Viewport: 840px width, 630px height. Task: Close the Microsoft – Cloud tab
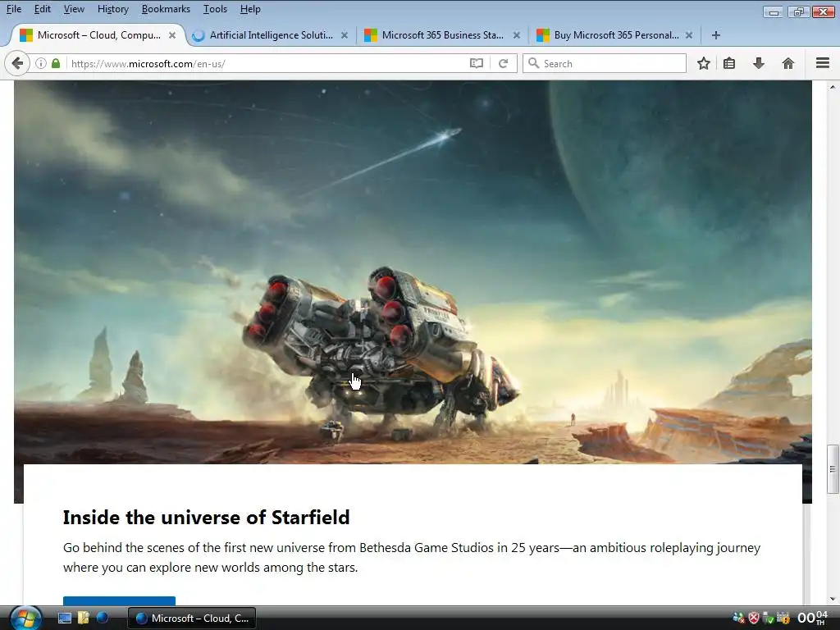[x=172, y=35]
